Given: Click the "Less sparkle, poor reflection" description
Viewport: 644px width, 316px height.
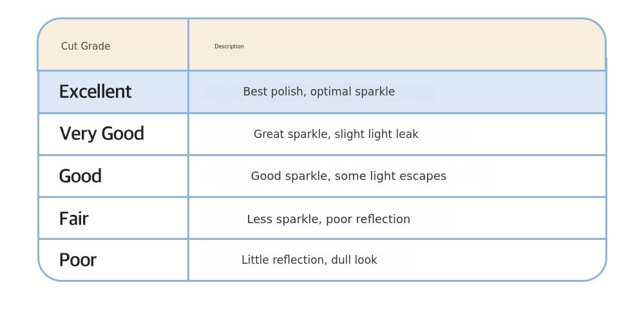Looking at the screenshot, I should (328, 219).
